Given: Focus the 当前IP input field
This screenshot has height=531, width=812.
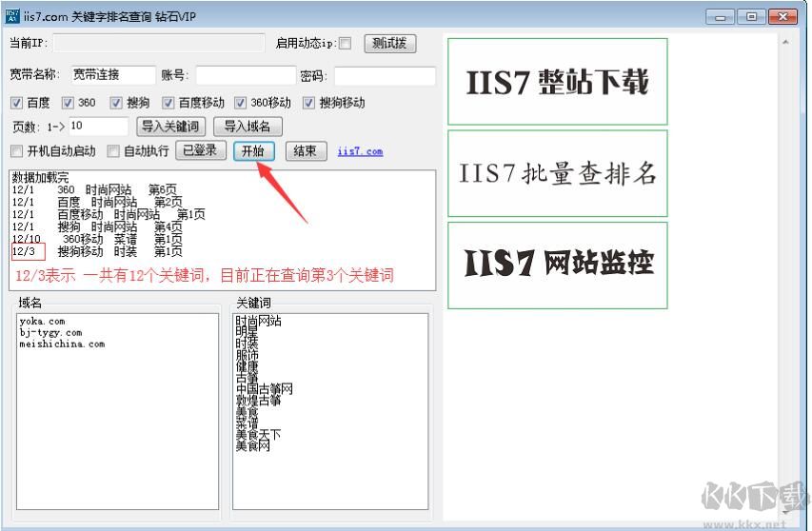Looking at the screenshot, I should [x=159, y=43].
